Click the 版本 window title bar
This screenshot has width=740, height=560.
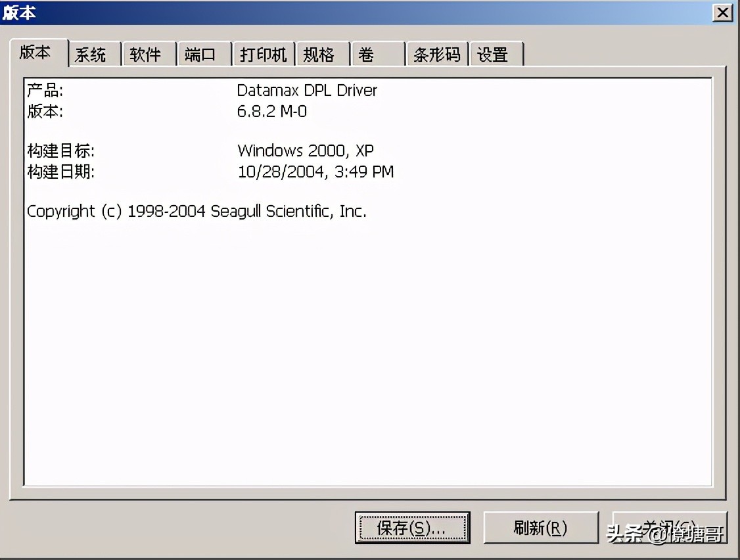click(x=329, y=12)
